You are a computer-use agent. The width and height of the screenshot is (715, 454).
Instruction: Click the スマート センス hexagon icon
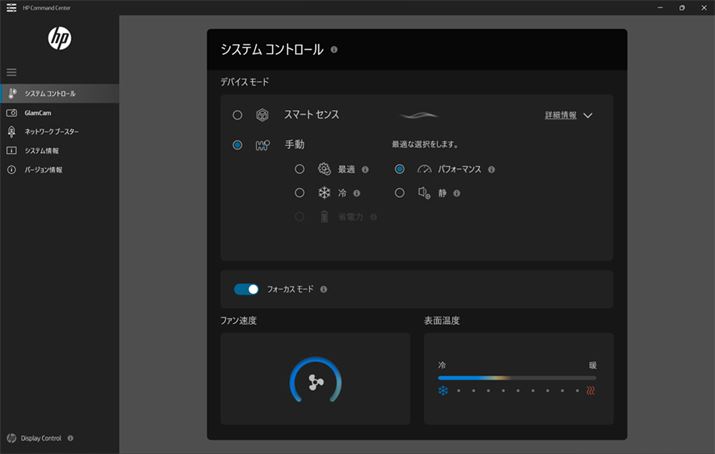click(x=262, y=115)
